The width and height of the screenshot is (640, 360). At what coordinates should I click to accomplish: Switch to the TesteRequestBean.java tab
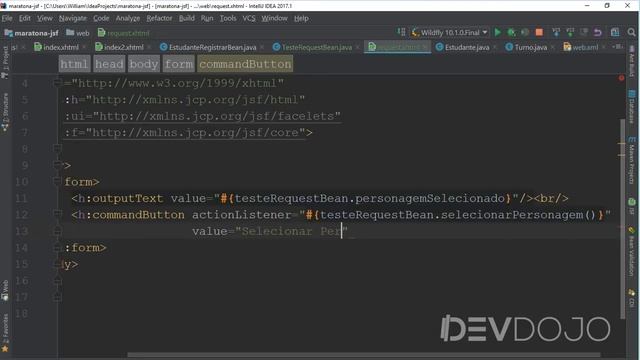point(316,47)
